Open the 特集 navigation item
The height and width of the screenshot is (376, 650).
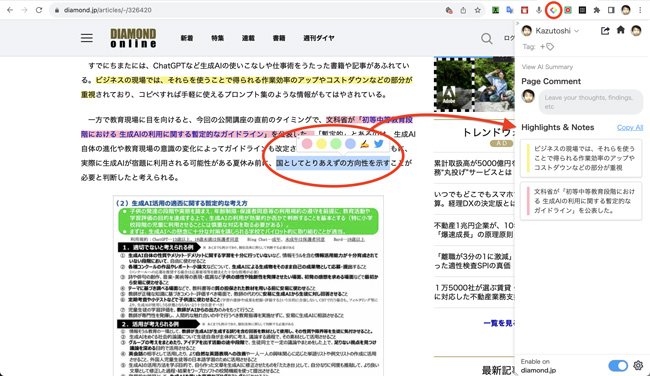coord(217,38)
